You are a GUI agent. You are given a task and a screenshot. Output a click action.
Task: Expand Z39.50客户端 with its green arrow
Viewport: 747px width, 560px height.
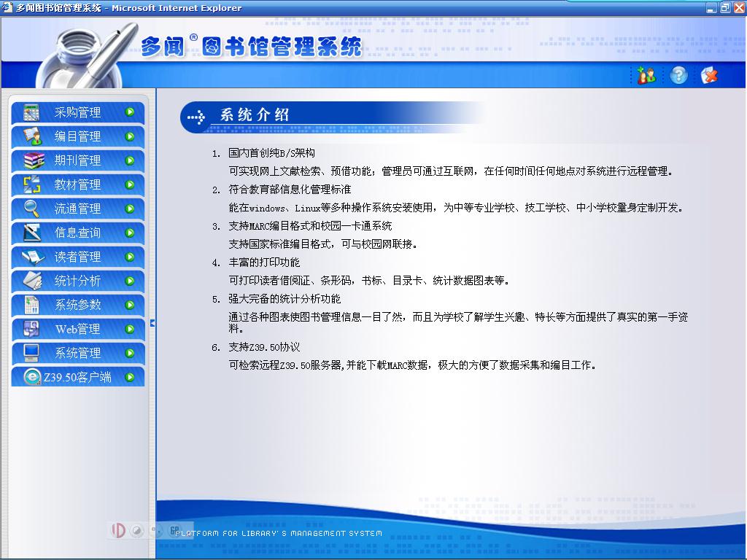130,377
